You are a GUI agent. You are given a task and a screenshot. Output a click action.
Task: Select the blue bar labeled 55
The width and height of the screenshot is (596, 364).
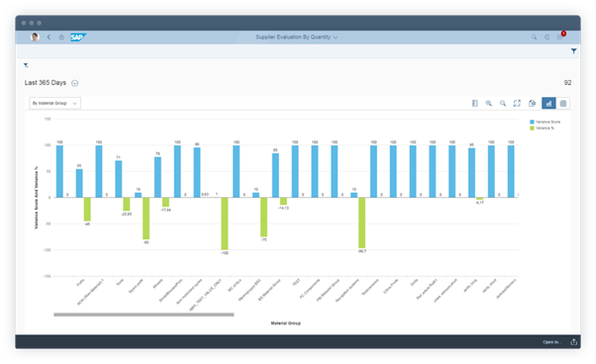pos(79,183)
